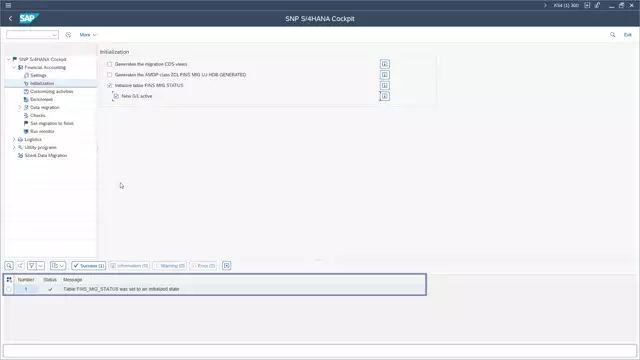This screenshot has height=360, width=640.
Task: Toggle the Information (0) message filter
Action: click(x=129, y=266)
